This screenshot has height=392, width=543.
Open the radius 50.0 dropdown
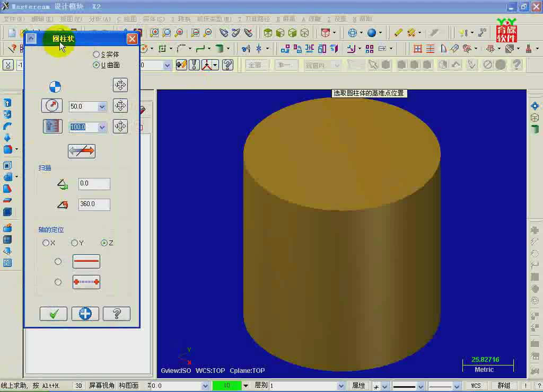click(x=102, y=106)
